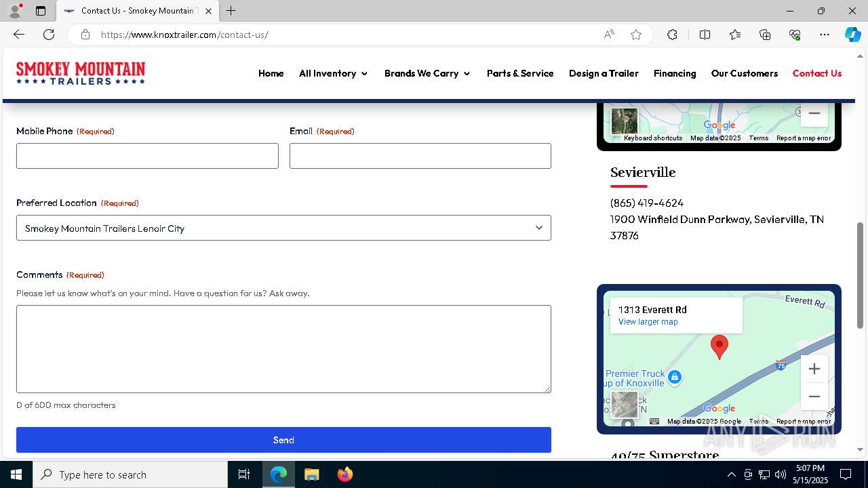Open notifications center icon
Image resolution: width=868 pixels, height=488 pixels.
click(x=846, y=474)
